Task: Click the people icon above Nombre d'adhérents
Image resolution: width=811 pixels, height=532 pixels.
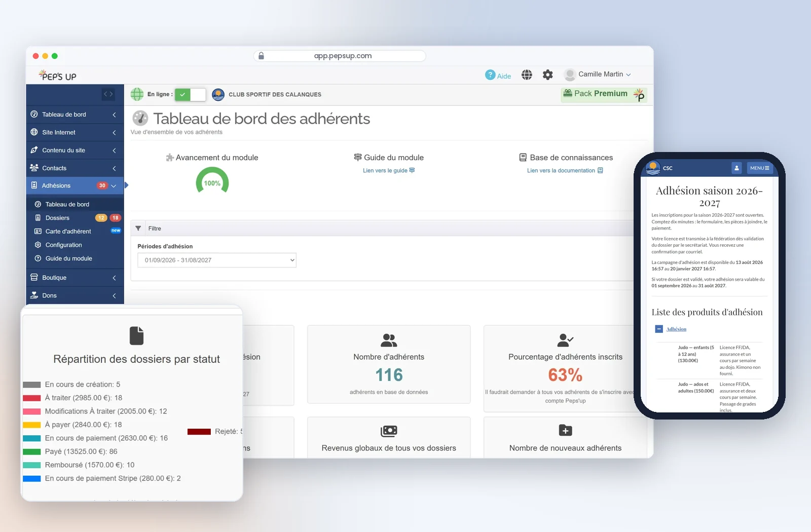Action: click(389, 340)
